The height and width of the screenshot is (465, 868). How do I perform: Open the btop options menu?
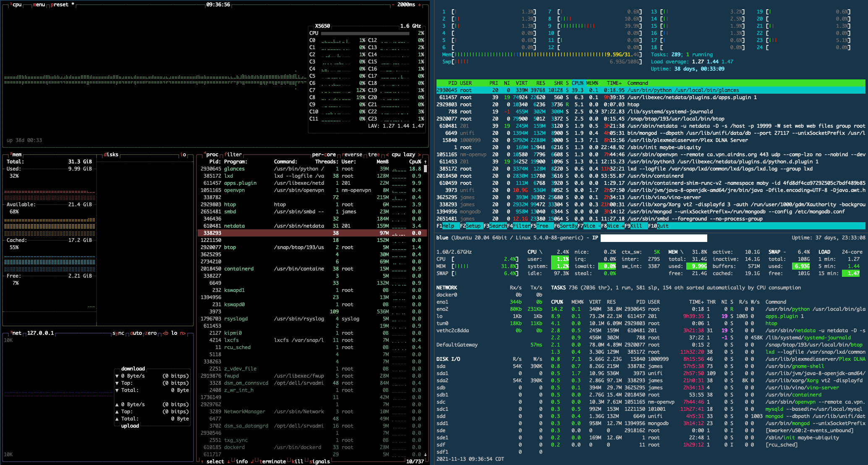tap(40, 5)
